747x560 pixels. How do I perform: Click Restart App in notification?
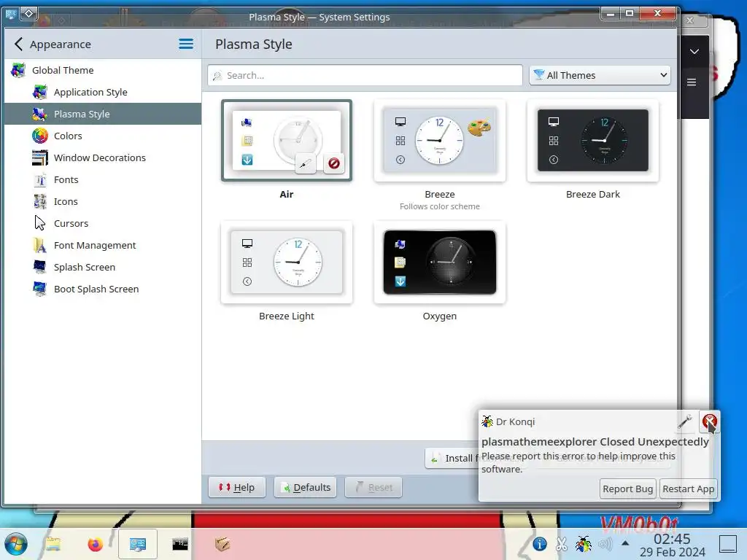click(x=688, y=489)
